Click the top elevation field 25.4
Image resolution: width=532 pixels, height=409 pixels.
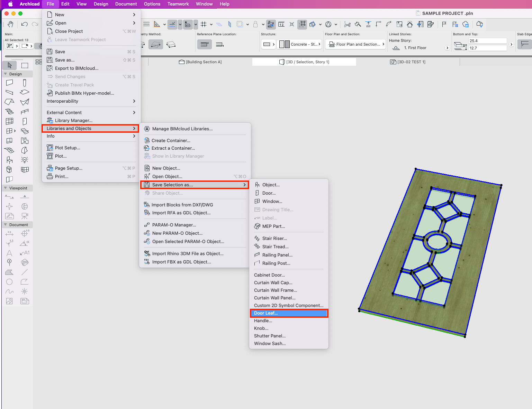487,41
